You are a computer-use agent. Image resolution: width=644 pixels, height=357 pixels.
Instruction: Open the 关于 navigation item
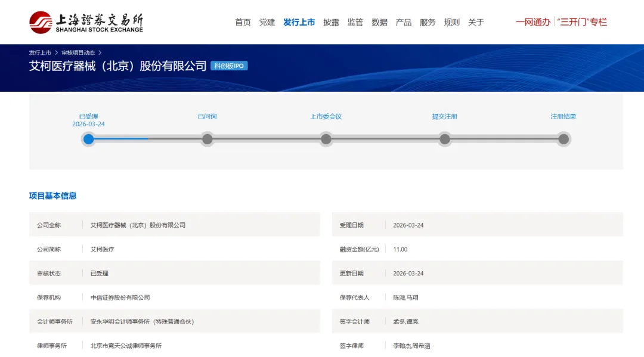(476, 22)
